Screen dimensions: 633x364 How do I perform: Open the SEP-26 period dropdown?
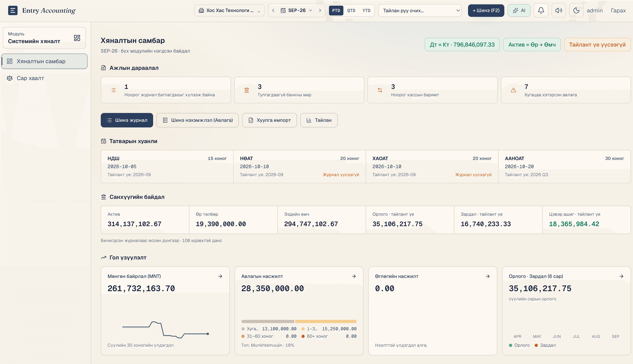pyautogui.click(x=296, y=10)
